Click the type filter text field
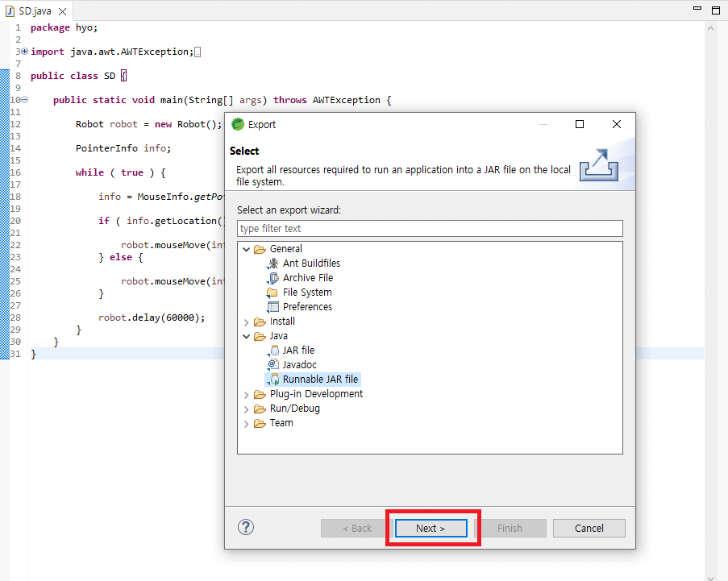Screen dimensions: 728x581 click(x=430, y=228)
